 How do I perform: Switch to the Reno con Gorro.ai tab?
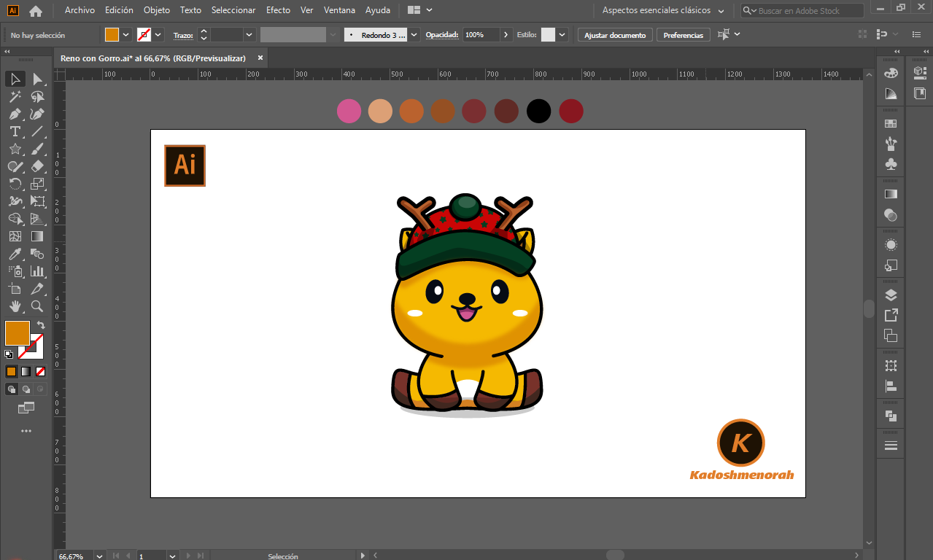[153, 58]
